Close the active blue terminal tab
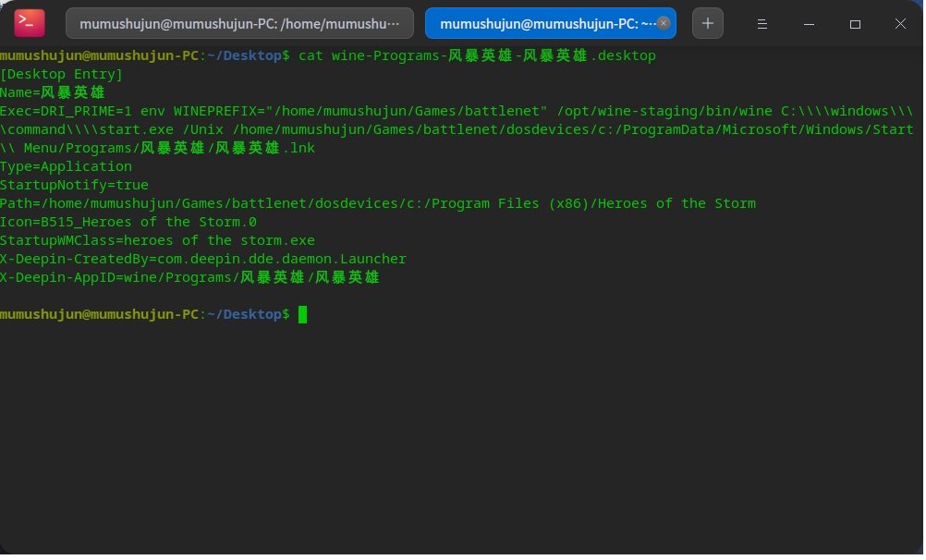Image resolution: width=926 pixels, height=560 pixels. pyautogui.click(x=664, y=24)
